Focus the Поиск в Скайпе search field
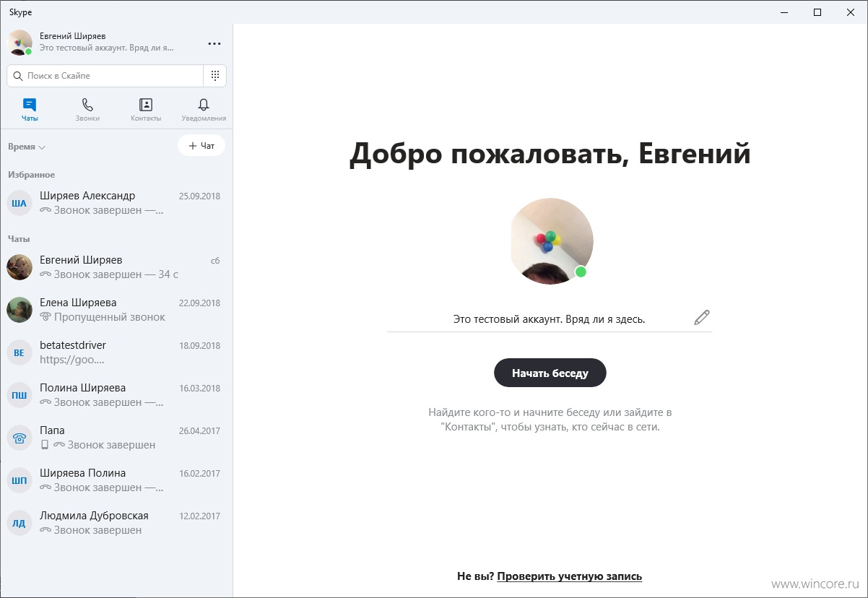 [x=105, y=76]
